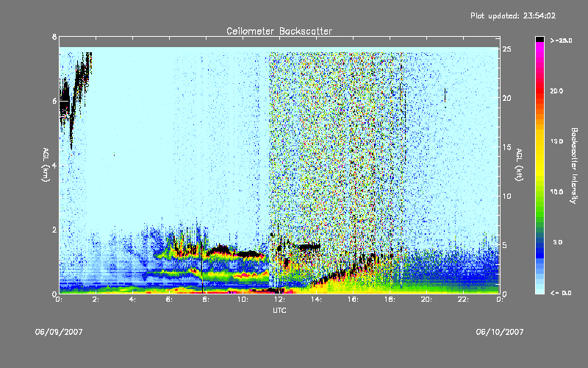Click the 20 kft tick on right axis

(507, 98)
